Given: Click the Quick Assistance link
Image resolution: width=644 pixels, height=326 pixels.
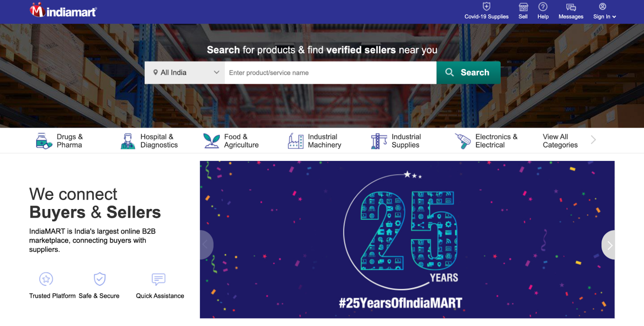Looking at the screenshot, I should (160, 296).
